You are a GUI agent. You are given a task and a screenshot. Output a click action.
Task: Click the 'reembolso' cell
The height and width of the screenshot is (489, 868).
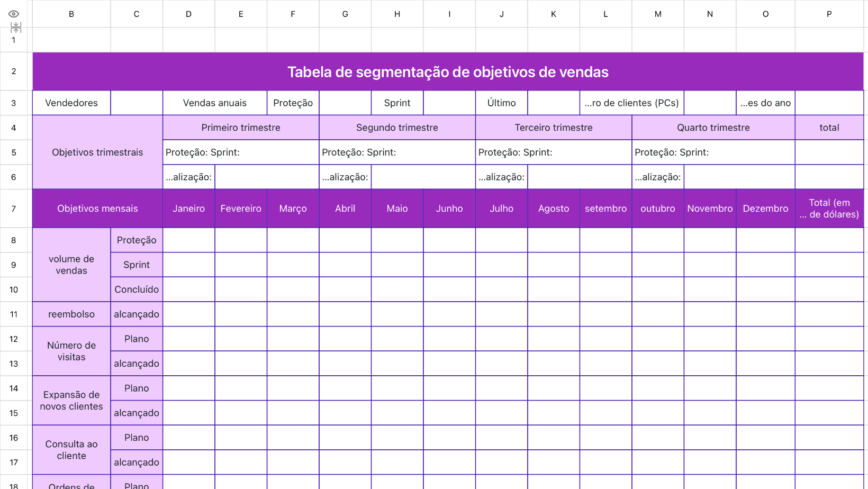point(71,314)
